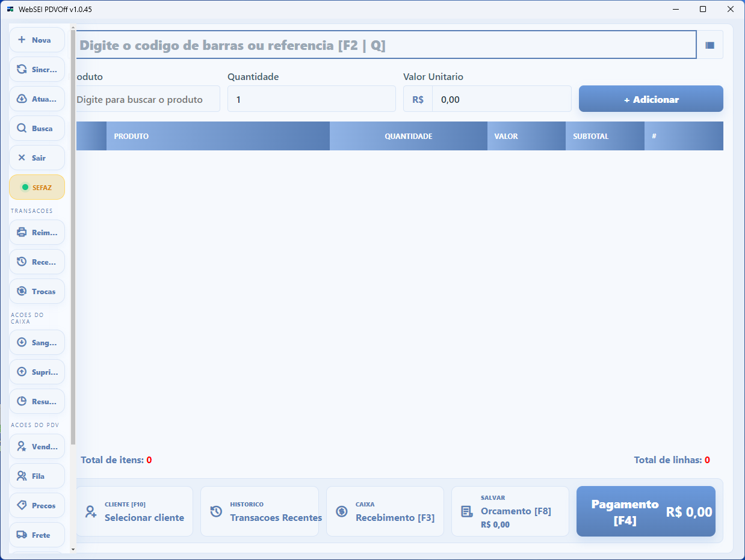Click the Frete truck icon
Screen dimensions: 745x560
coord(22,535)
